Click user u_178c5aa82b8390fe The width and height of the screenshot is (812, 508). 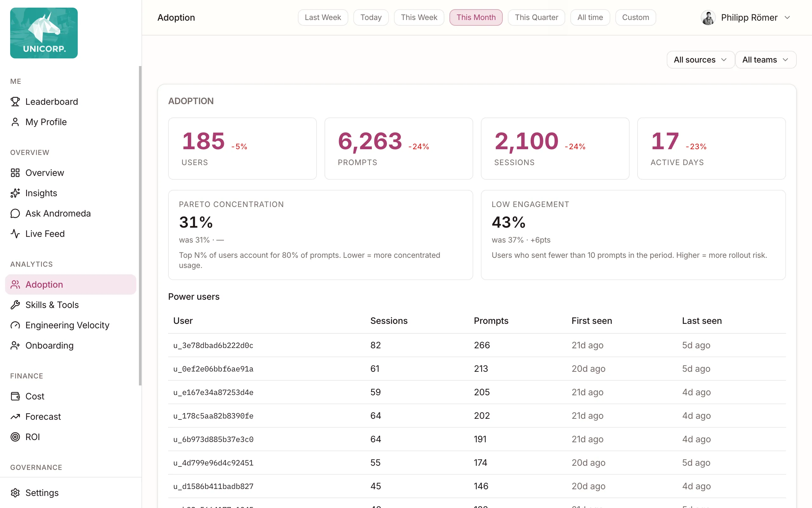213,416
